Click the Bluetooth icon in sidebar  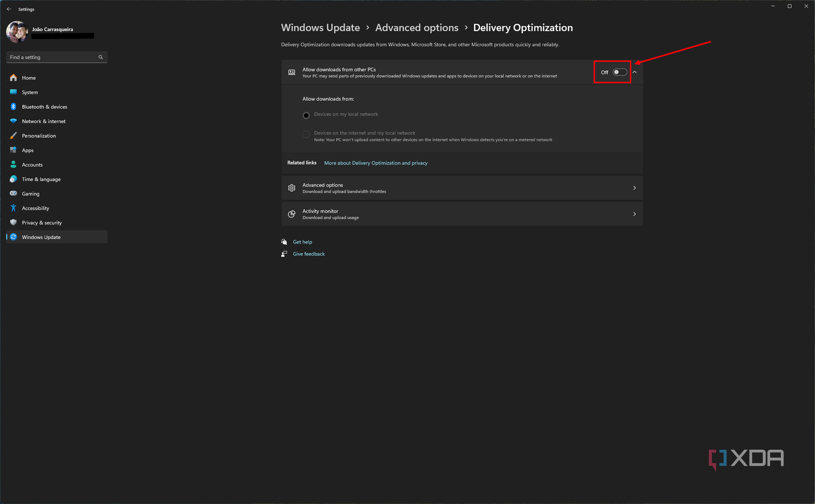[13, 107]
